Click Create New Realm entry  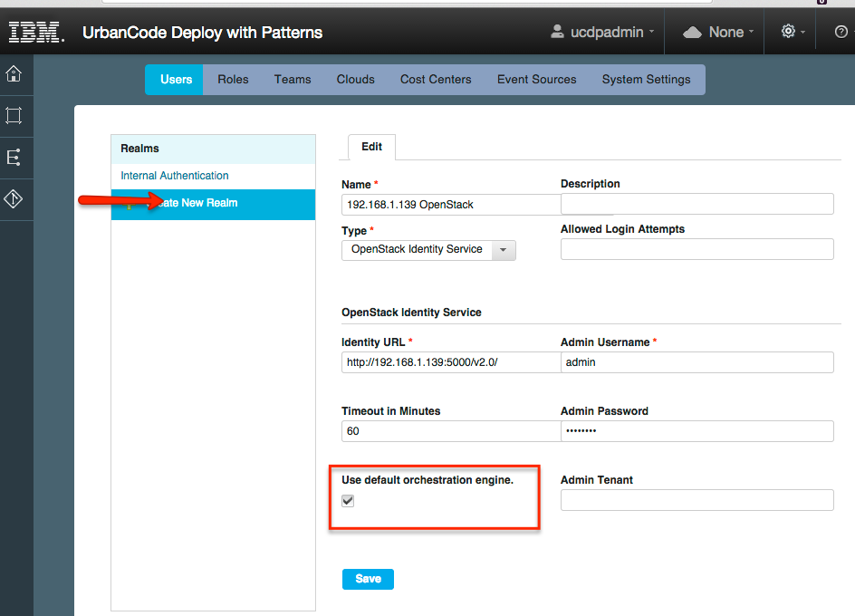tap(213, 204)
